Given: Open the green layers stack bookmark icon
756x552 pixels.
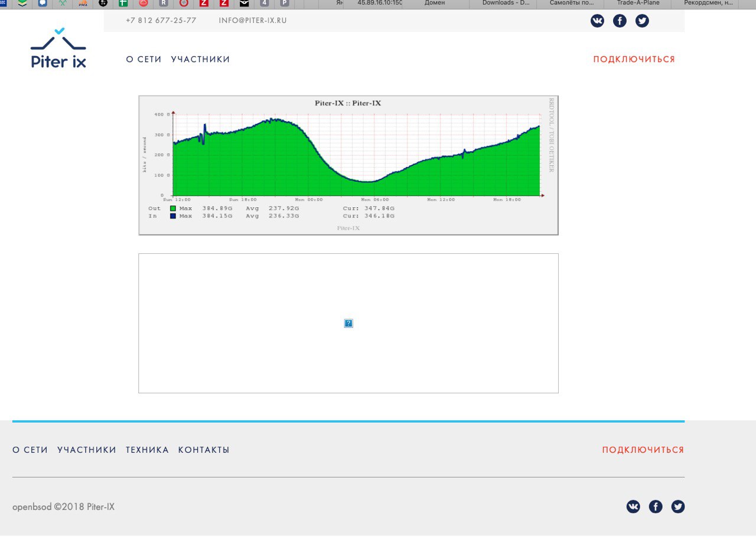Looking at the screenshot, I should (22, 3).
